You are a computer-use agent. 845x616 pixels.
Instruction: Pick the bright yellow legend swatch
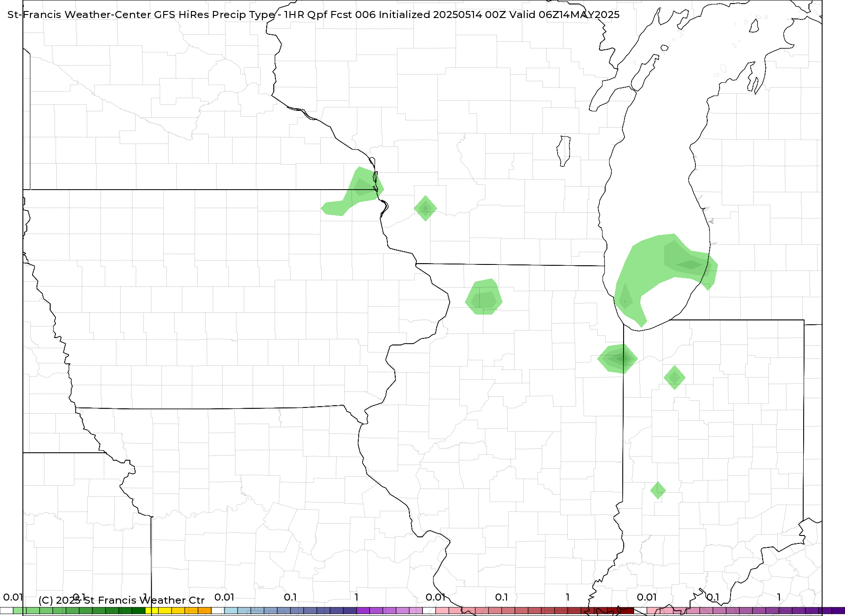click(x=152, y=611)
